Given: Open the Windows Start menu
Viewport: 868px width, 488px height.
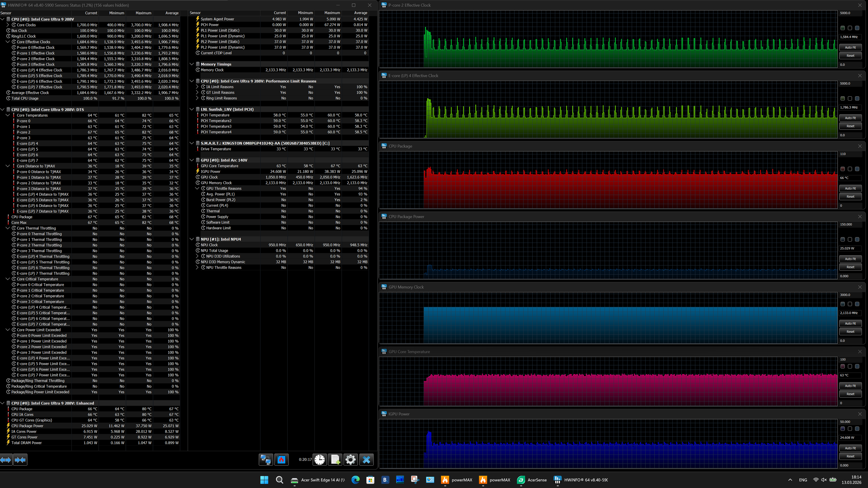Looking at the screenshot, I should [264, 480].
